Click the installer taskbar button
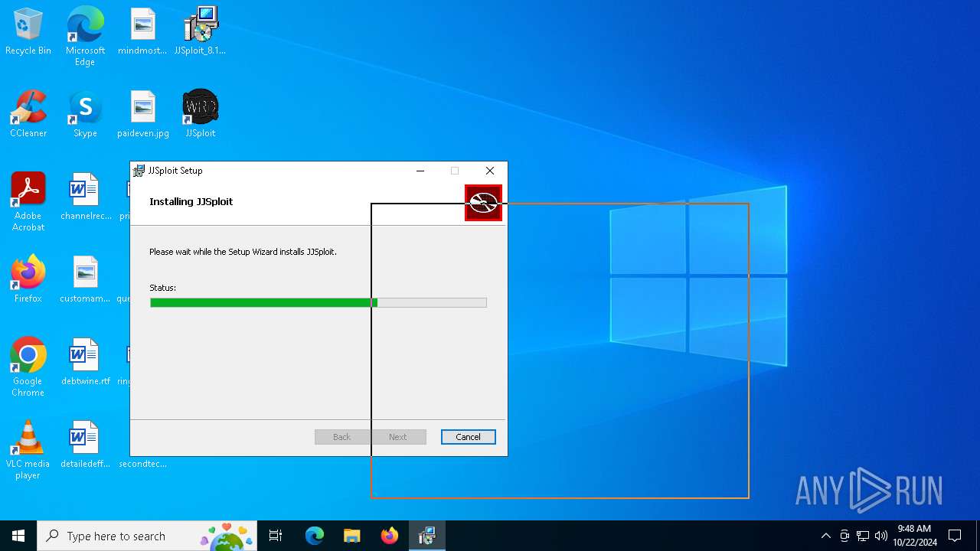The image size is (980, 551). (426, 536)
